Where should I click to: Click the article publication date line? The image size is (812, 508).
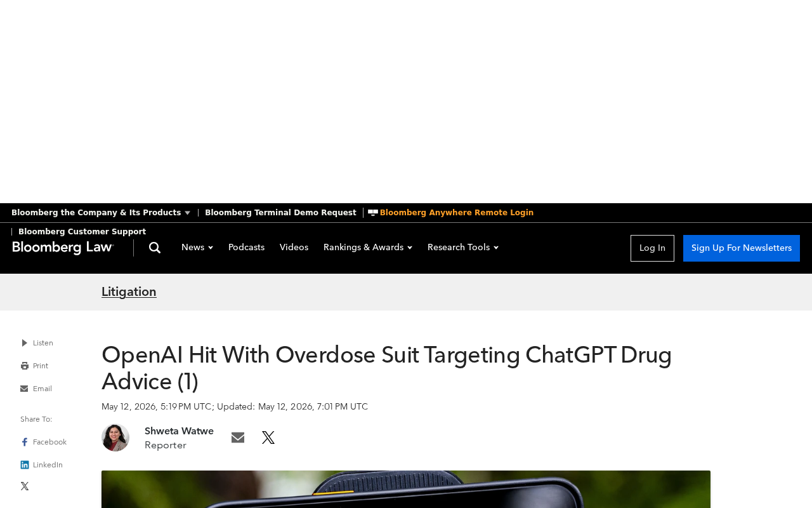point(235,407)
